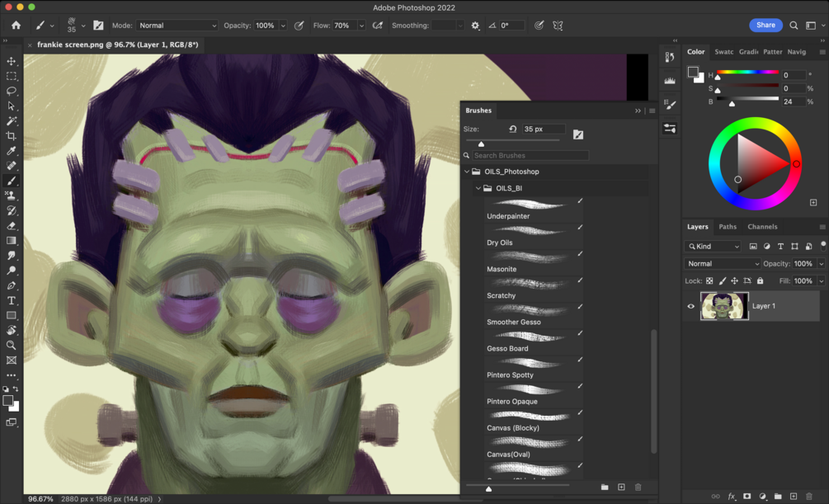The height and width of the screenshot is (504, 829).
Task: Open the layer Kind filter dropdown
Action: pos(713,246)
